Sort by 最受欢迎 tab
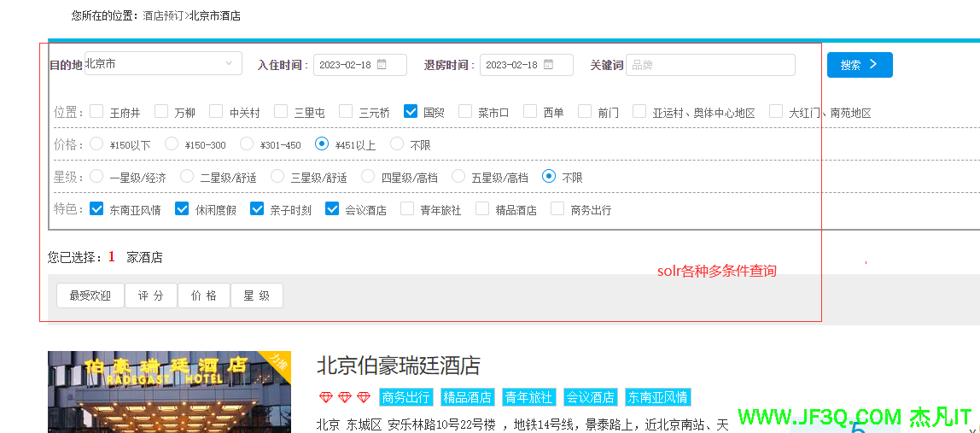The height and width of the screenshot is (433, 980). [x=90, y=295]
